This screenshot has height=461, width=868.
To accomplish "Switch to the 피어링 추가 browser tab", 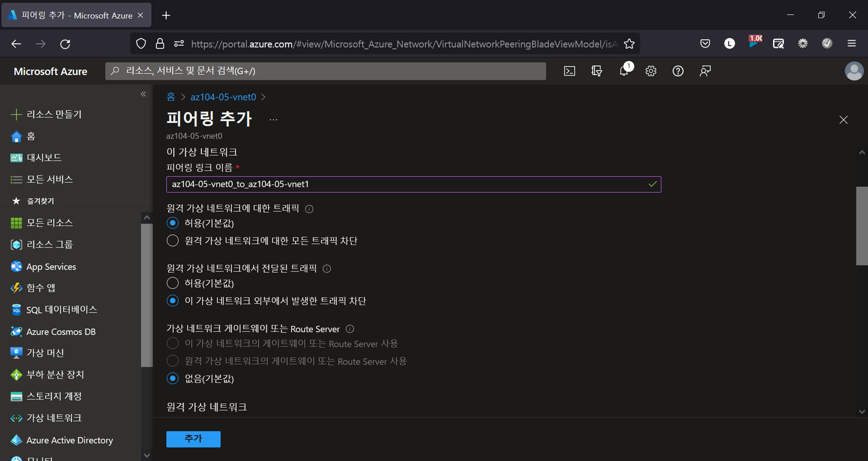I will pyautogui.click(x=76, y=15).
